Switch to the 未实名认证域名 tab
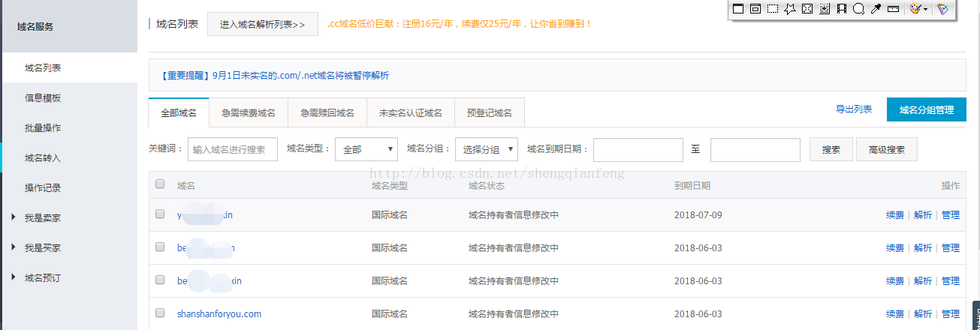The width and height of the screenshot is (980, 330). click(410, 112)
